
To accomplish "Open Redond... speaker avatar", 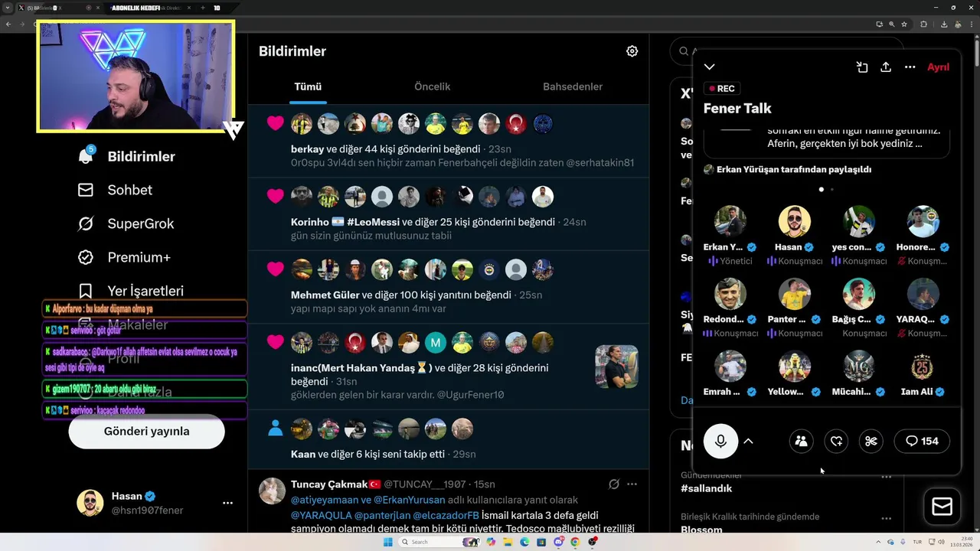I will (x=730, y=294).
